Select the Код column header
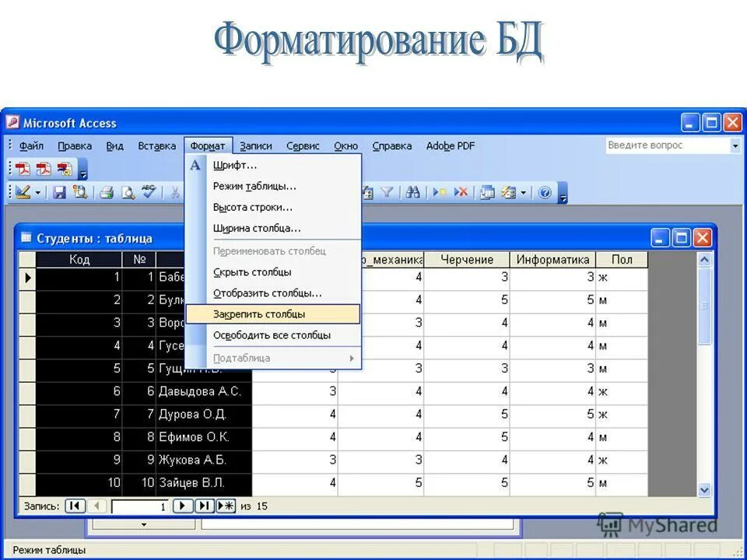The image size is (747, 560). [x=79, y=260]
